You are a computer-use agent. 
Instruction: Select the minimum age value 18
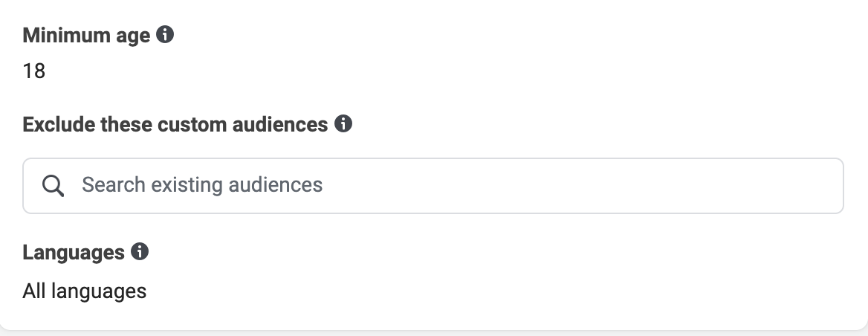coord(33,71)
